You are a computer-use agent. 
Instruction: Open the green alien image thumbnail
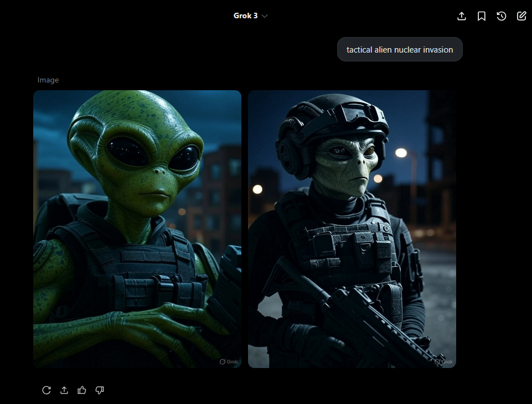pos(137,229)
